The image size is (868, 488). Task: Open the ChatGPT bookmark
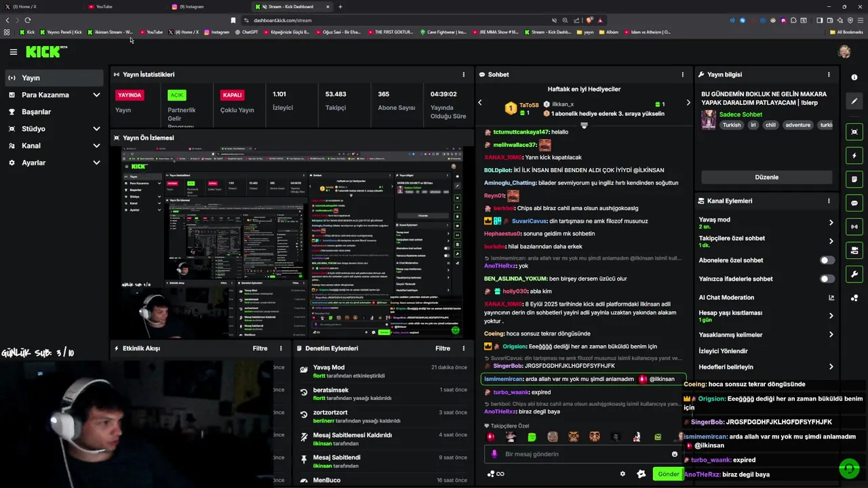pyautogui.click(x=246, y=32)
